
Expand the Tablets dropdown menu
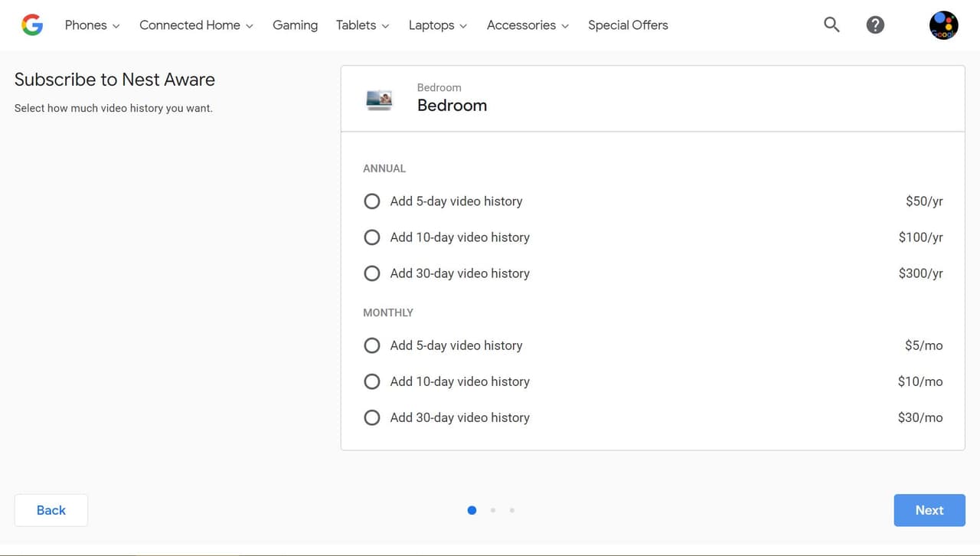tap(363, 25)
